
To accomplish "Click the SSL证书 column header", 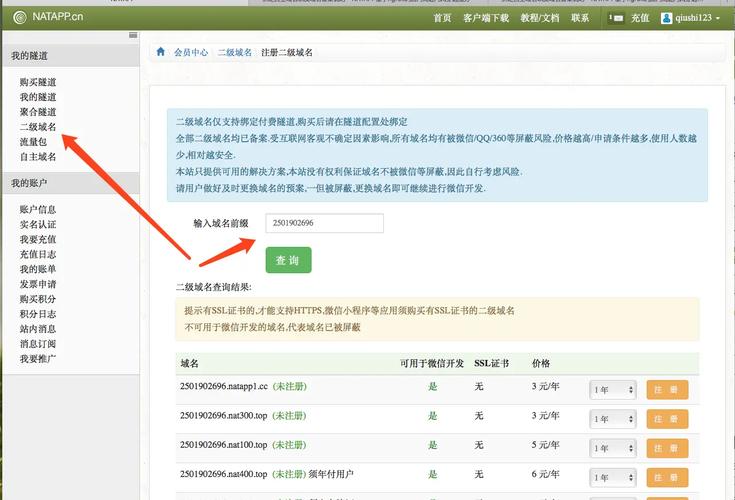I will 491,364.
